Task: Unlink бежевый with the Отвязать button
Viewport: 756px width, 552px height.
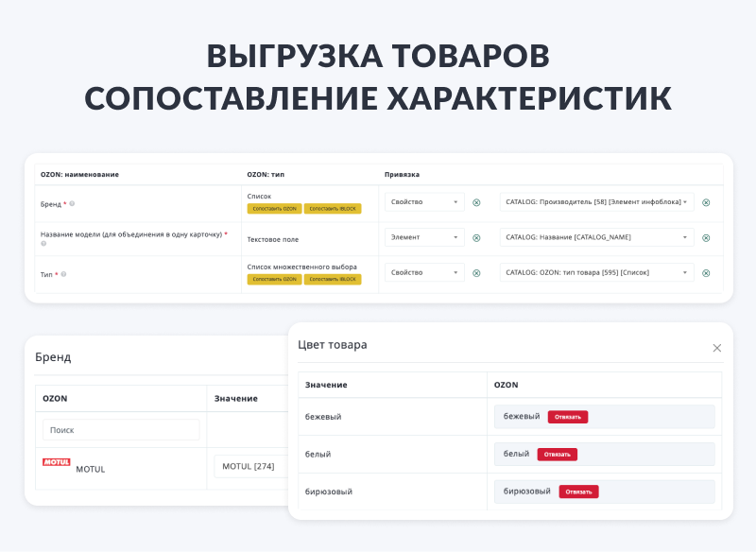Action: [x=568, y=417]
